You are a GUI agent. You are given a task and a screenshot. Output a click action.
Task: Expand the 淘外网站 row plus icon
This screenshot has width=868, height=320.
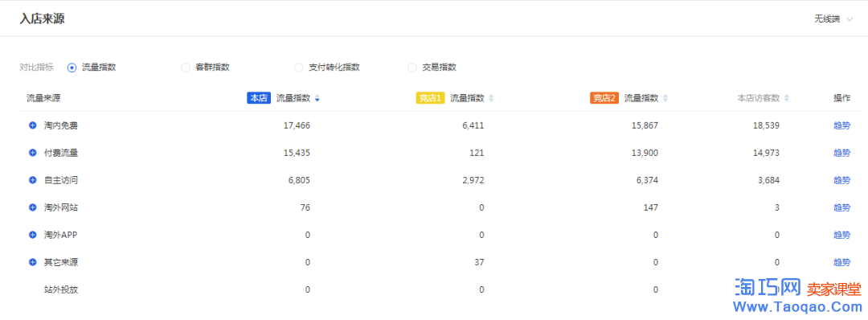click(33, 207)
